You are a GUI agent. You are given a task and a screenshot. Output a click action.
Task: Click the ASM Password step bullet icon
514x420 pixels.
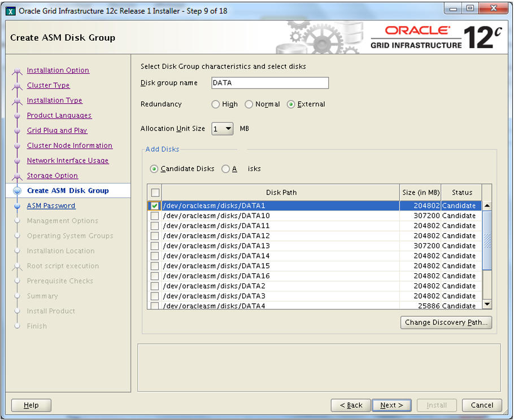(17, 205)
